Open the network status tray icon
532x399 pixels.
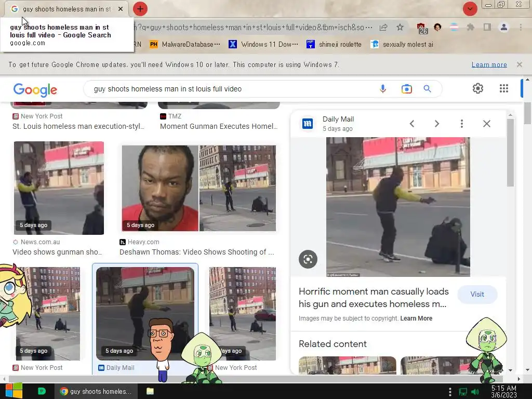(x=463, y=392)
